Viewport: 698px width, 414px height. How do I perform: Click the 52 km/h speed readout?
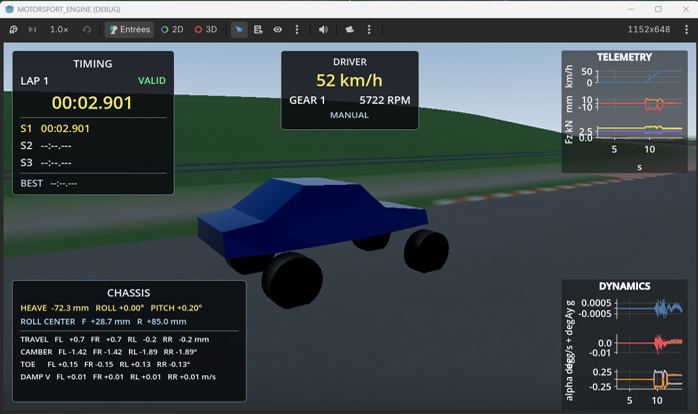(x=349, y=81)
